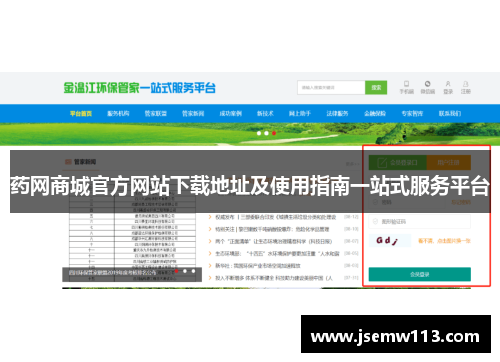Open 专家智库 in the navigation bar
This screenshot has width=500, height=362.
[x=412, y=114]
